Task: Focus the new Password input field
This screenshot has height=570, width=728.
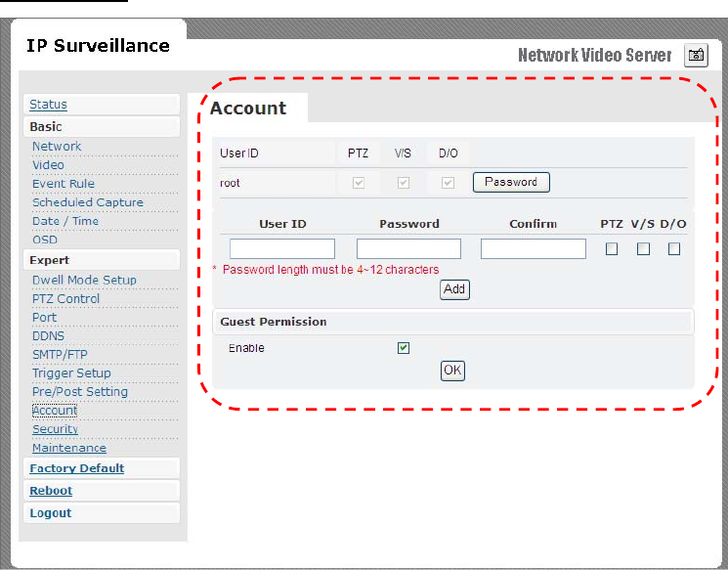Action: click(x=408, y=248)
